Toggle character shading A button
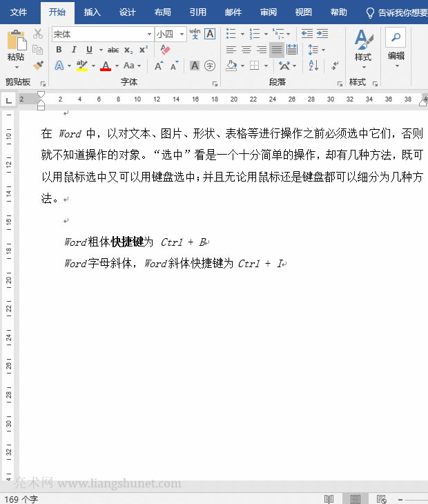 pos(195,66)
